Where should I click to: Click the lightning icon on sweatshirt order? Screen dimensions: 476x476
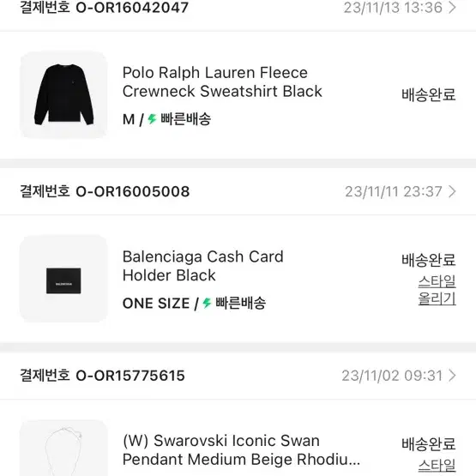pos(152,119)
